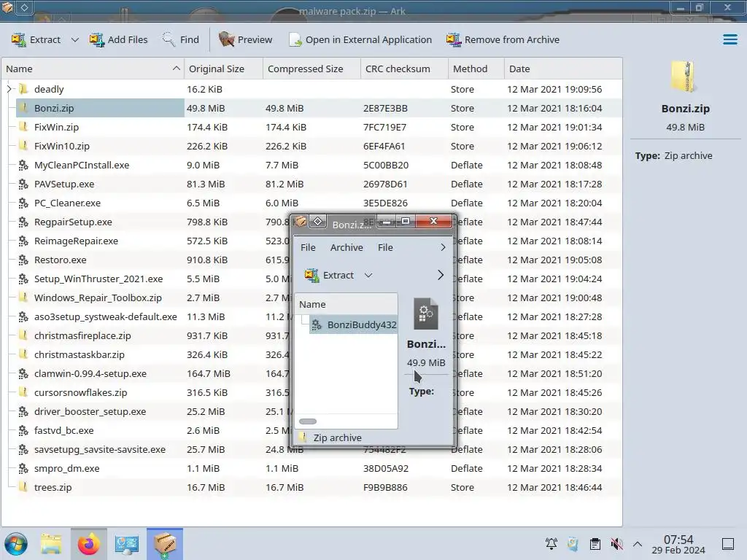Sort by Date column header
The height and width of the screenshot is (560, 747).
click(563, 69)
